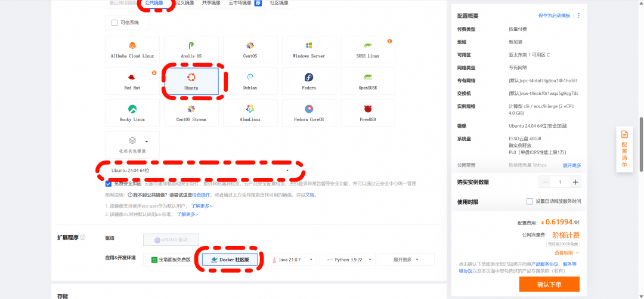644x299 pixels.
Task: Switch to the 共享镜像 tab
Action: pyautogui.click(x=211, y=3)
